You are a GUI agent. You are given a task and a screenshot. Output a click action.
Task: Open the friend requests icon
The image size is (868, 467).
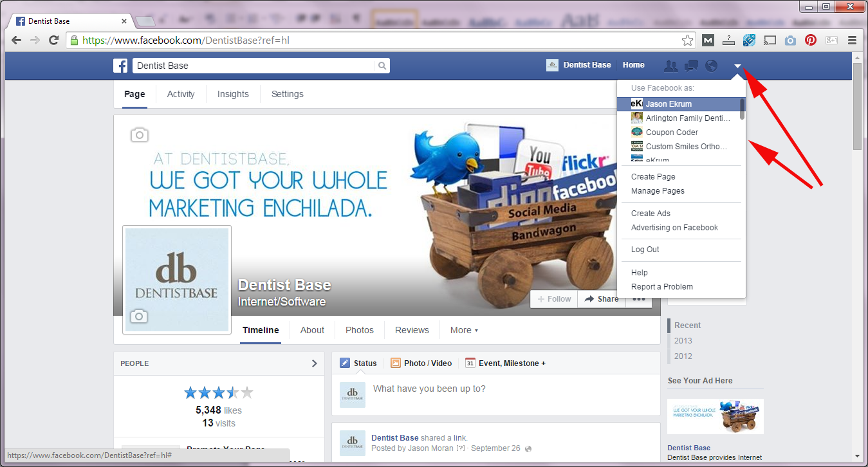670,65
